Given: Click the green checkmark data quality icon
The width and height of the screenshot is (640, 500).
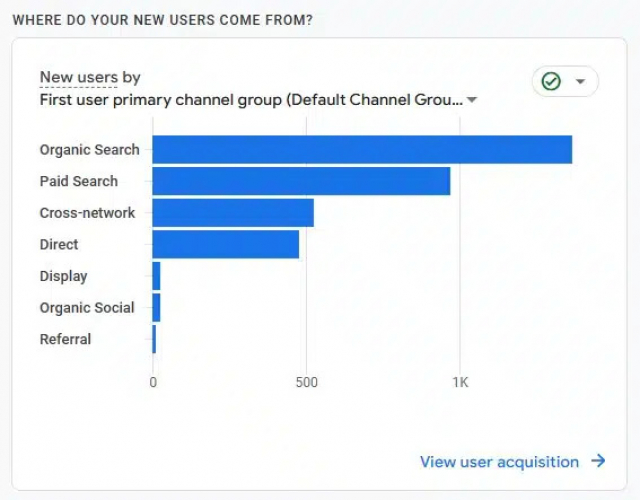Looking at the screenshot, I should click(550, 82).
